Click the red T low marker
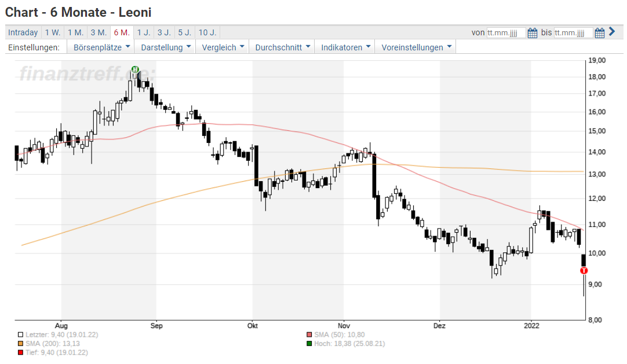Screen dimensions: 627x364 (x=584, y=271)
